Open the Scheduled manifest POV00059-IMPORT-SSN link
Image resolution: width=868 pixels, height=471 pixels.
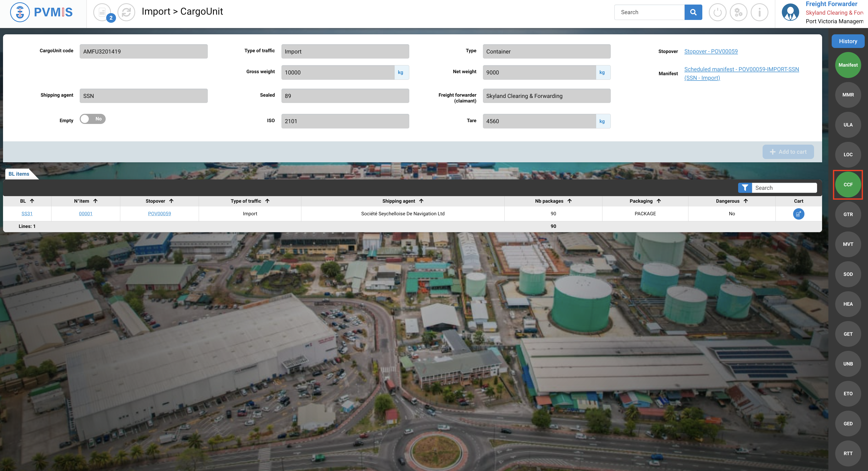(x=741, y=69)
